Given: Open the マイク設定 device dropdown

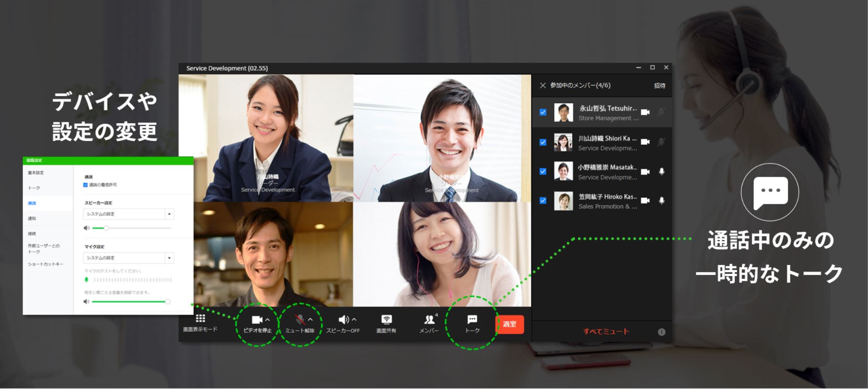Looking at the screenshot, I should [169, 258].
